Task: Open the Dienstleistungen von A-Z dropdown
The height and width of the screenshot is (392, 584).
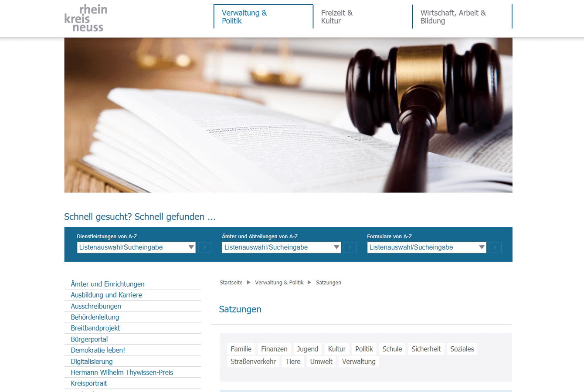Action: tap(136, 247)
